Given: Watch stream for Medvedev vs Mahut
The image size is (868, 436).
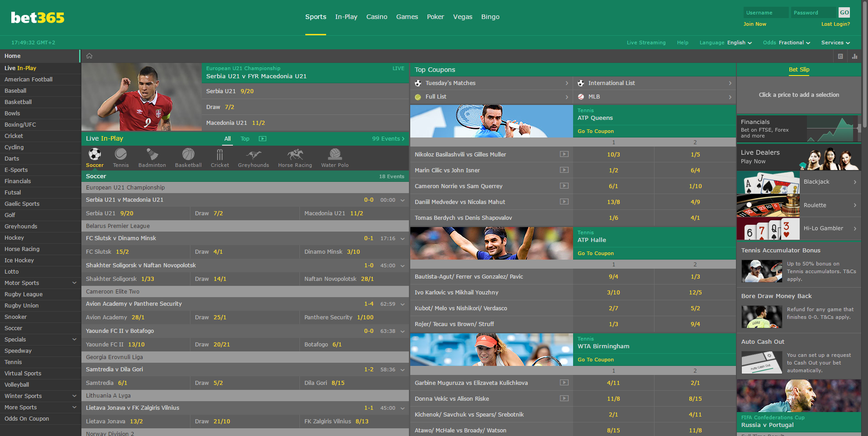Looking at the screenshot, I should (x=564, y=202).
